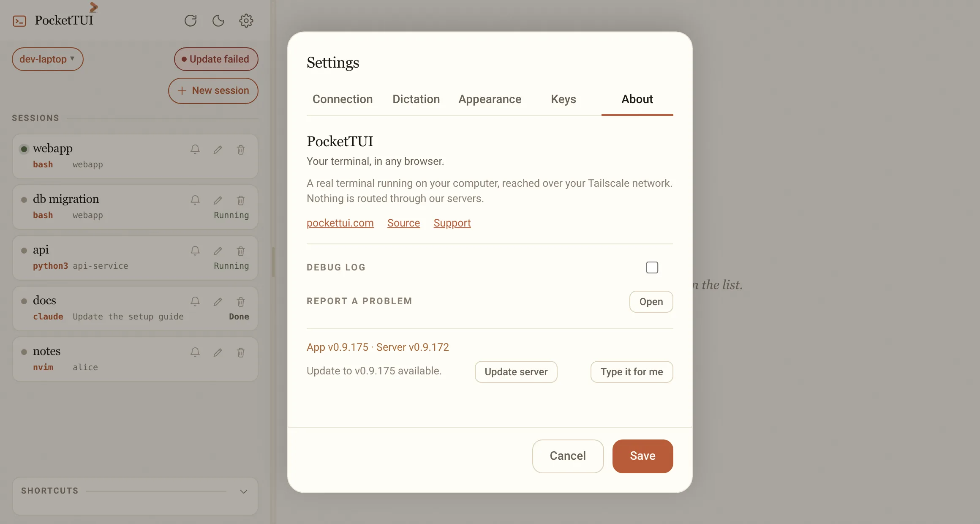Viewport: 980px width, 524px height.
Task: Delete the db migration session
Action: [x=241, y=200]
